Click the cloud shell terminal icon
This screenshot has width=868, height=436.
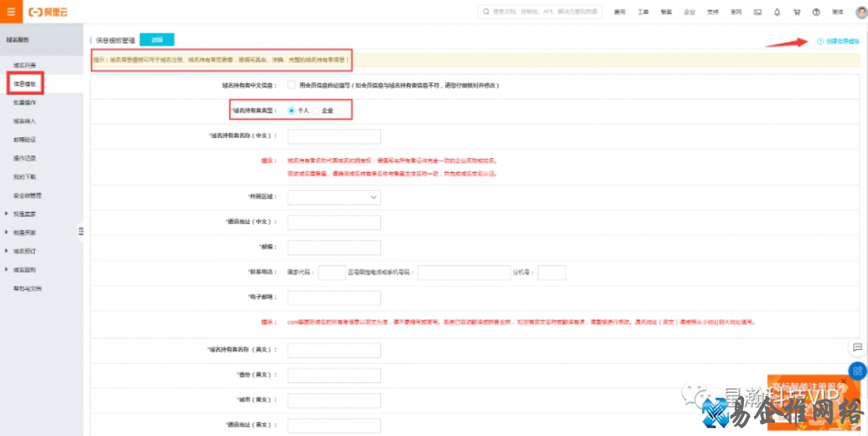click(x=758, y=12)
